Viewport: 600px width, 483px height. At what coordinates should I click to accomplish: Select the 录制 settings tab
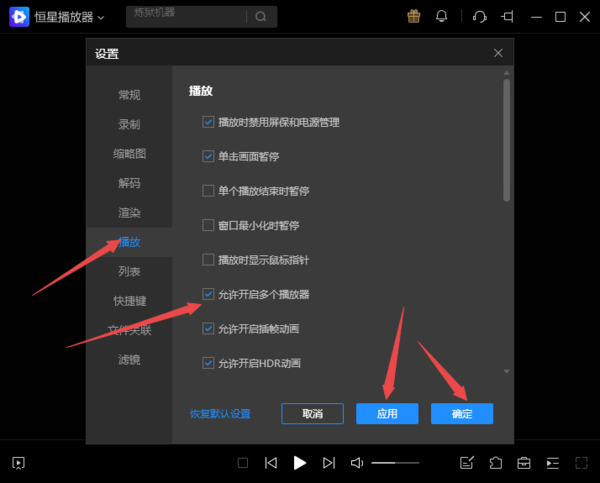[x=129, y=124]
